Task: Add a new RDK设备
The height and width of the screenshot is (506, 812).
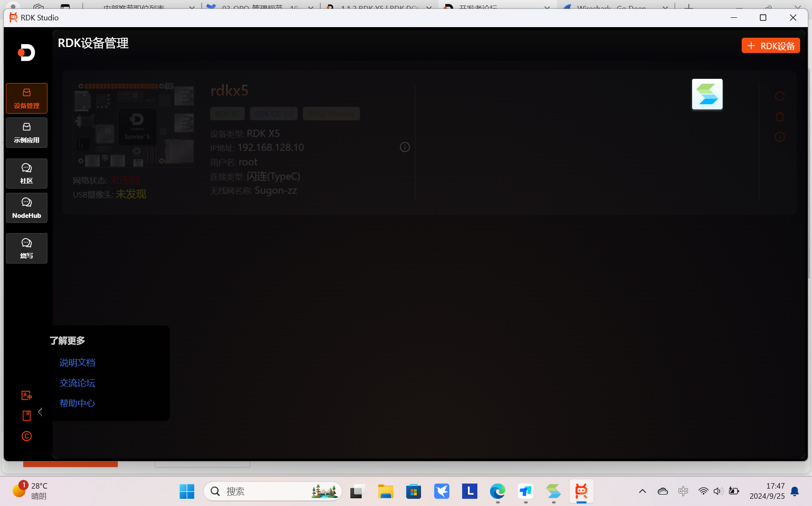Action: [770, 46]
